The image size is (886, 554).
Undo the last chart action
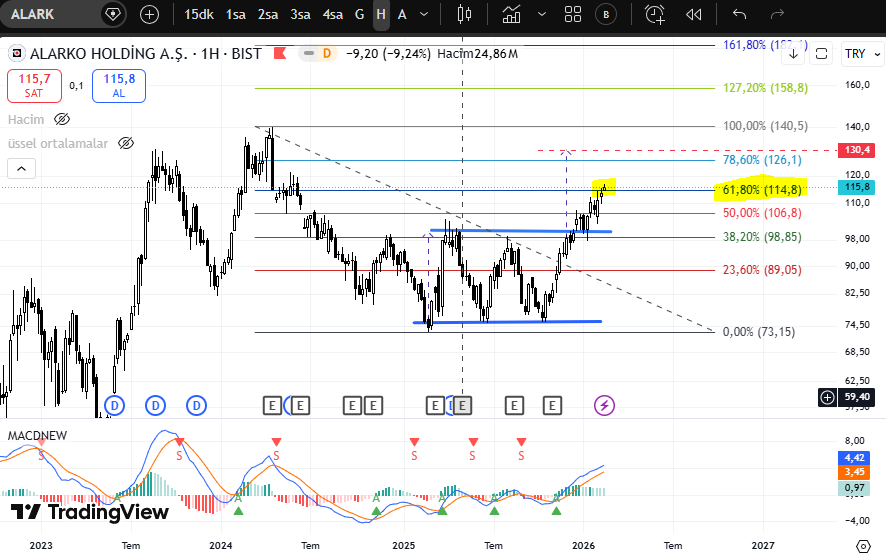click(739, 14)
